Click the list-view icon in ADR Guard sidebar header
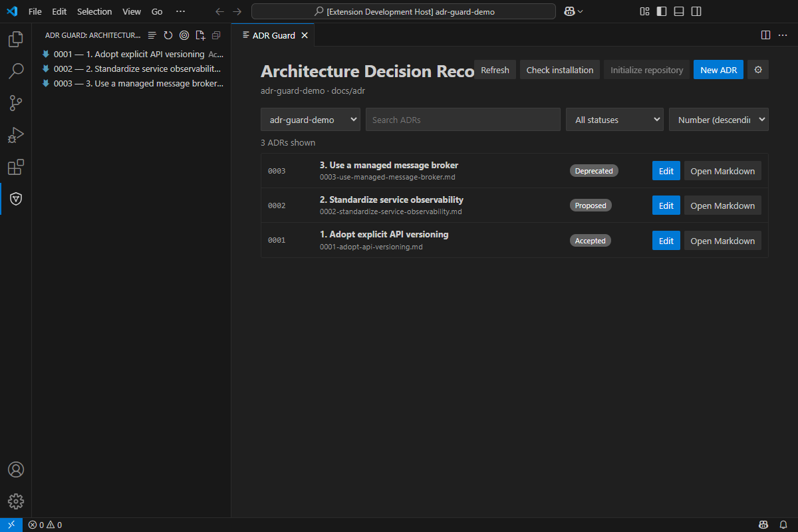Viewport: 798px width, 532px height. click(x=152, y=35)
